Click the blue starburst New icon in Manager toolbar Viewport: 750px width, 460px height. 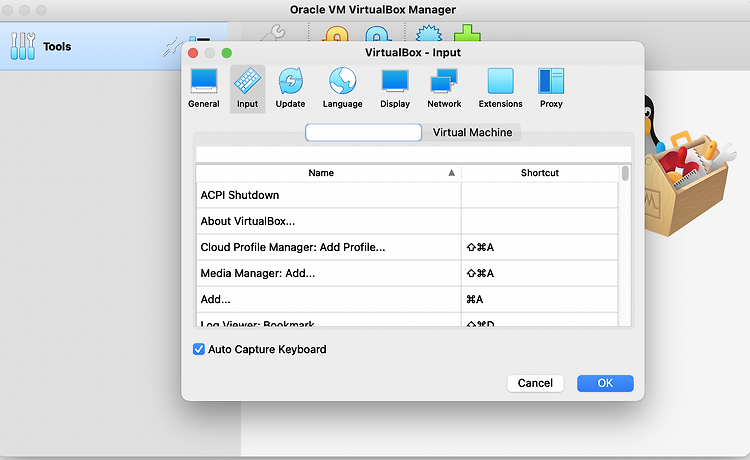429,33
